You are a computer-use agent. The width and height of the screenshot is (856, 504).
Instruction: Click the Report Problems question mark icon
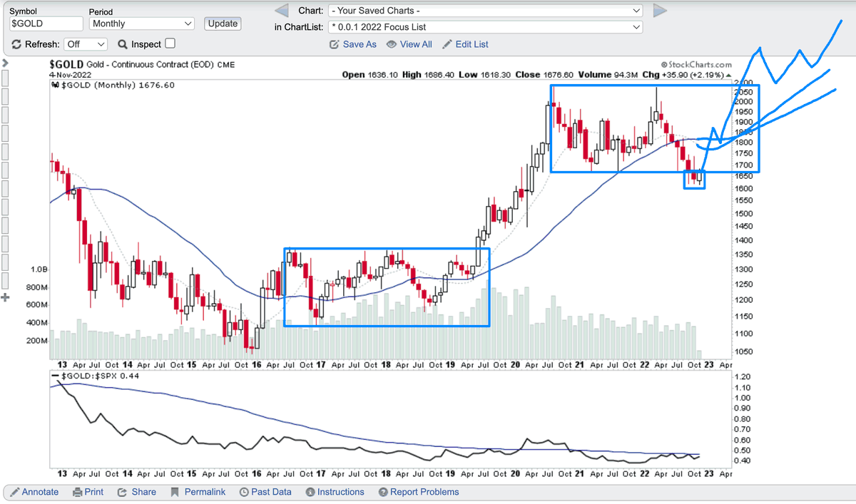pos(383,492)
